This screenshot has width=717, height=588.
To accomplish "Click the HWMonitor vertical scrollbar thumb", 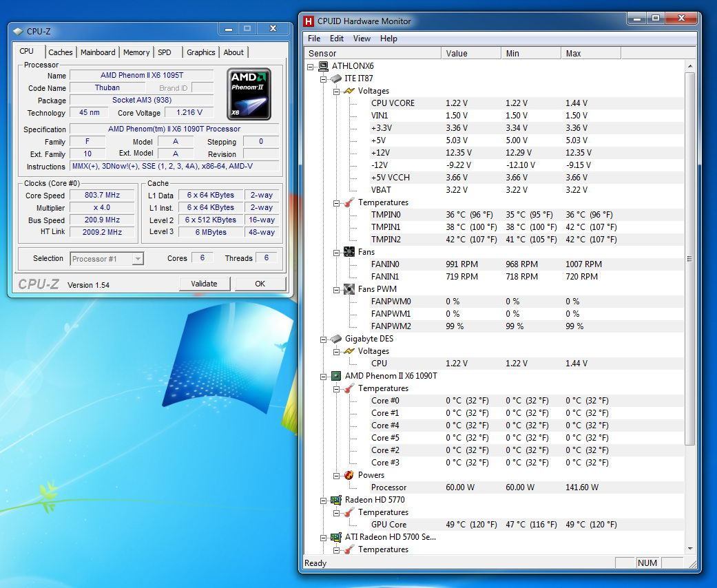I will point(690,258).
